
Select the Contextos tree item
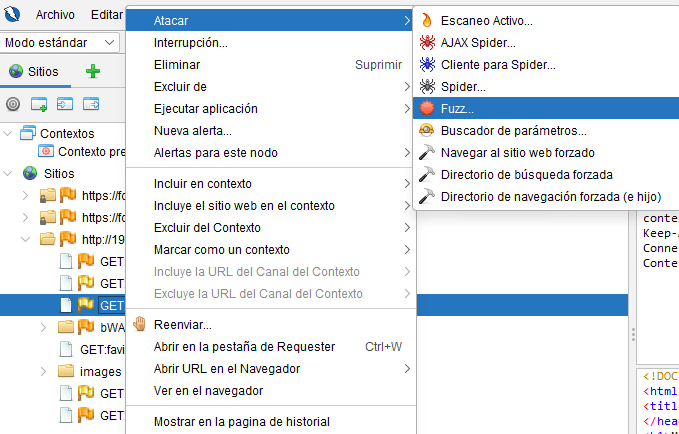click(x=66, y=133)
